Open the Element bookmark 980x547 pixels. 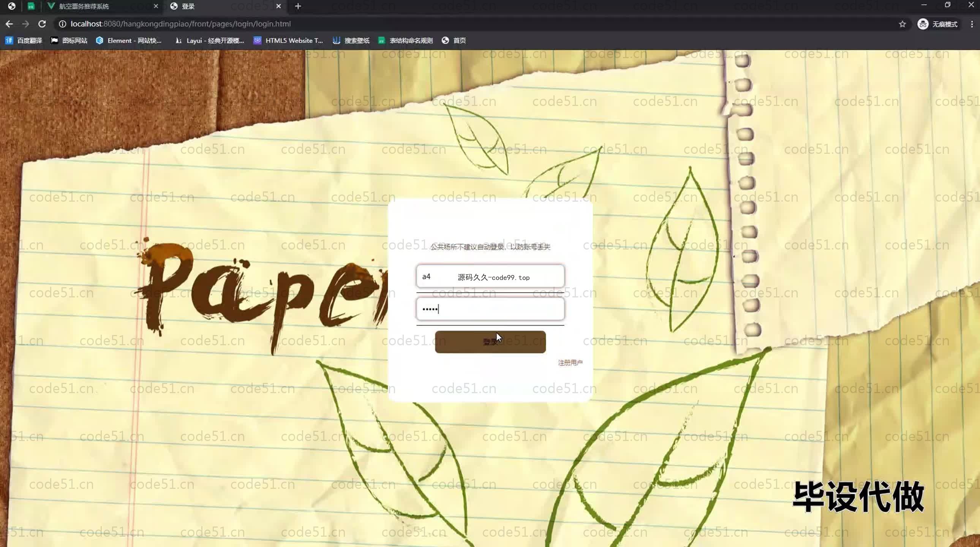(129, 40)
